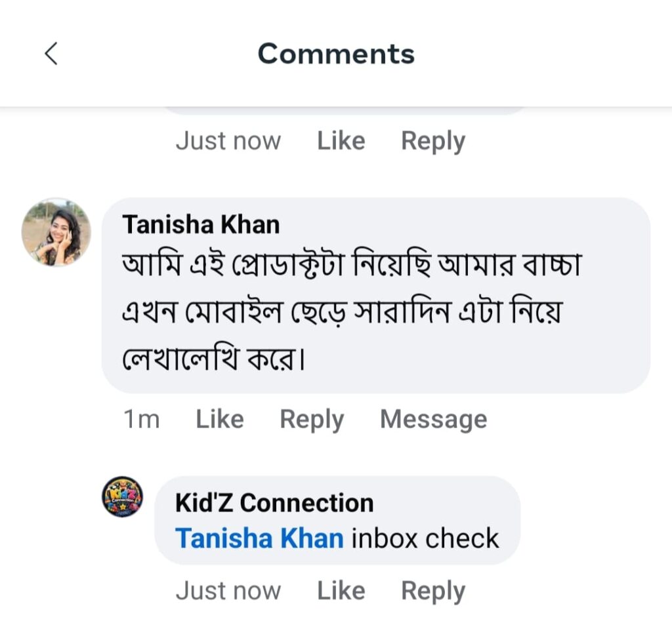Tap the 'inbox check' reply text
672x642 pixels.
coord(425,538)
